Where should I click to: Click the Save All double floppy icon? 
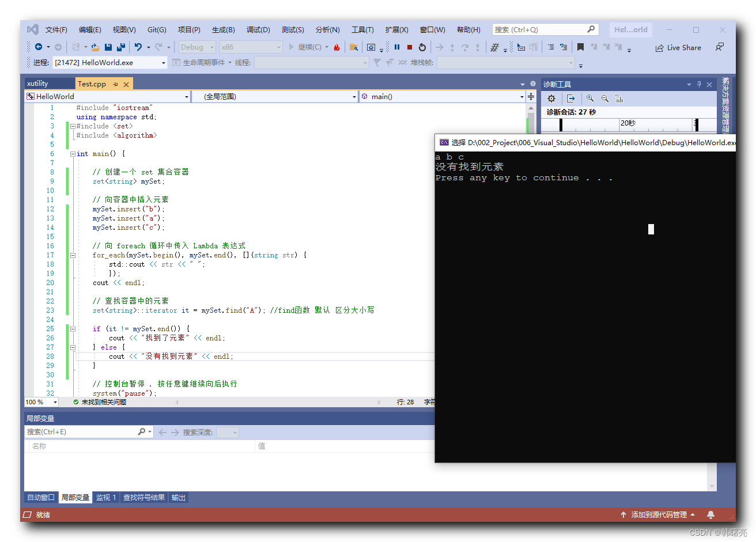[x=121, y=47]
